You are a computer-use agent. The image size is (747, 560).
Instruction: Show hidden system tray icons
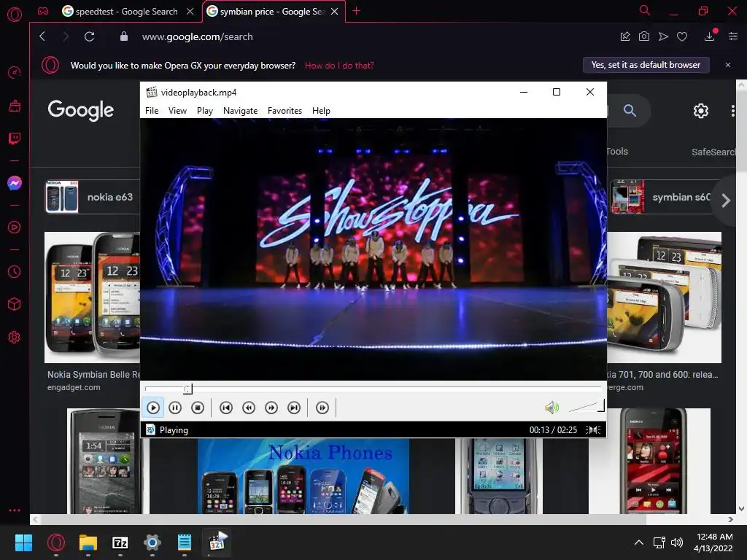tap(639, 542)
